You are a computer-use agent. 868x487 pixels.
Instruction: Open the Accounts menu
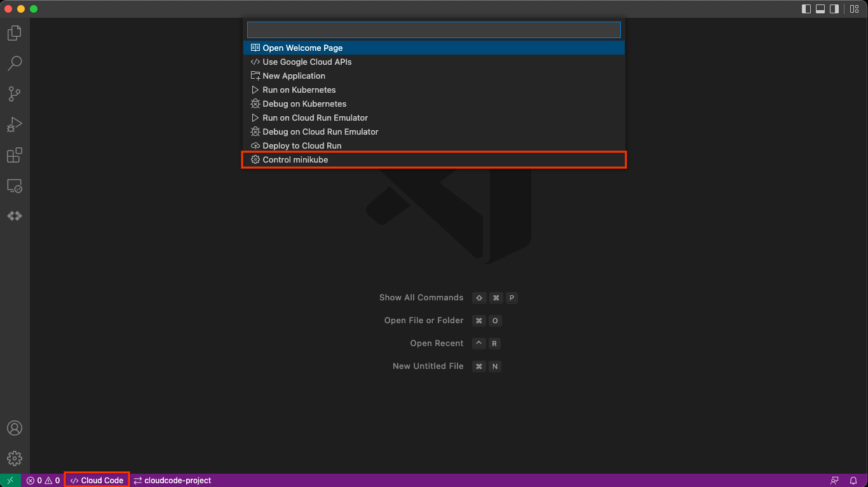point(15,428)
